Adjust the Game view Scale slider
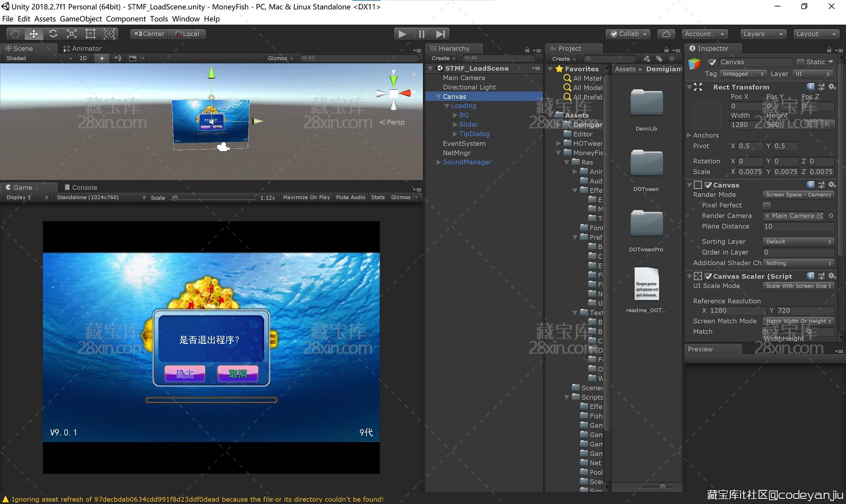Image resolution: width=846 pixels, height=504 pixels. tap(175, 198)
